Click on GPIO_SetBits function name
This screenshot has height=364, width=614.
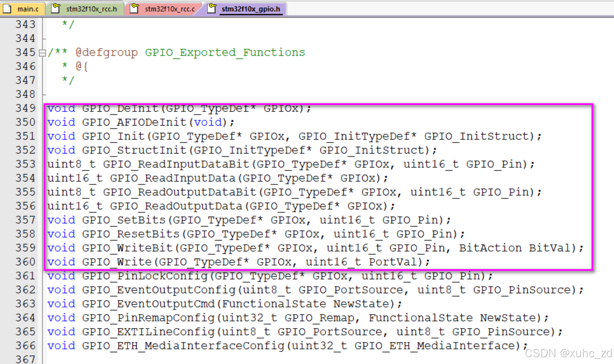coord(124,220)
